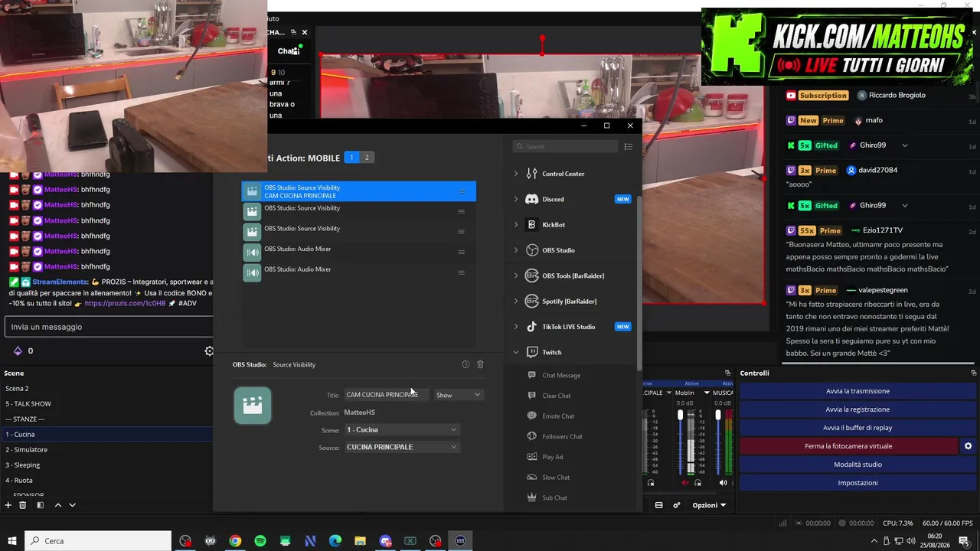Open Microsoft Edge from the taskbar

335,541
